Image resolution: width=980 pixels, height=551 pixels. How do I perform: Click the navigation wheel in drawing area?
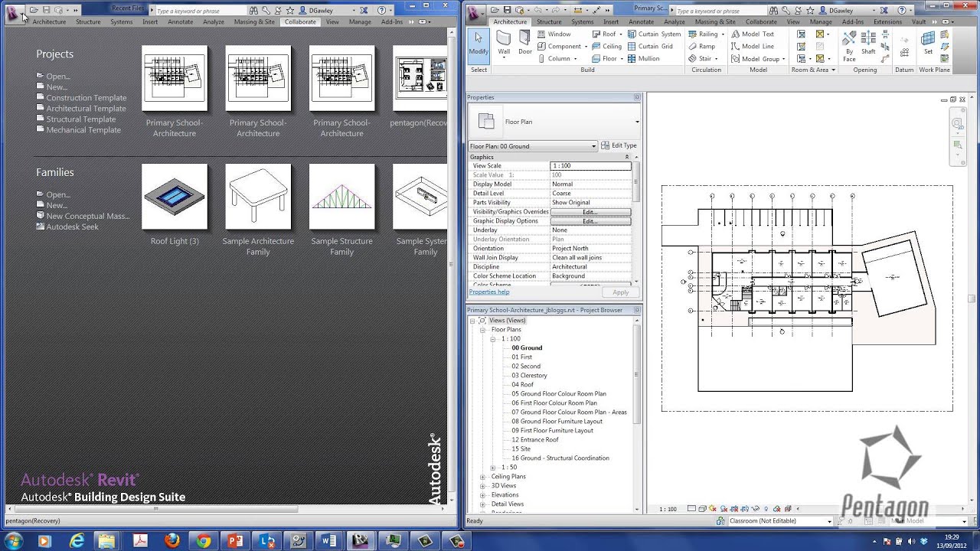tap(957, 123)
